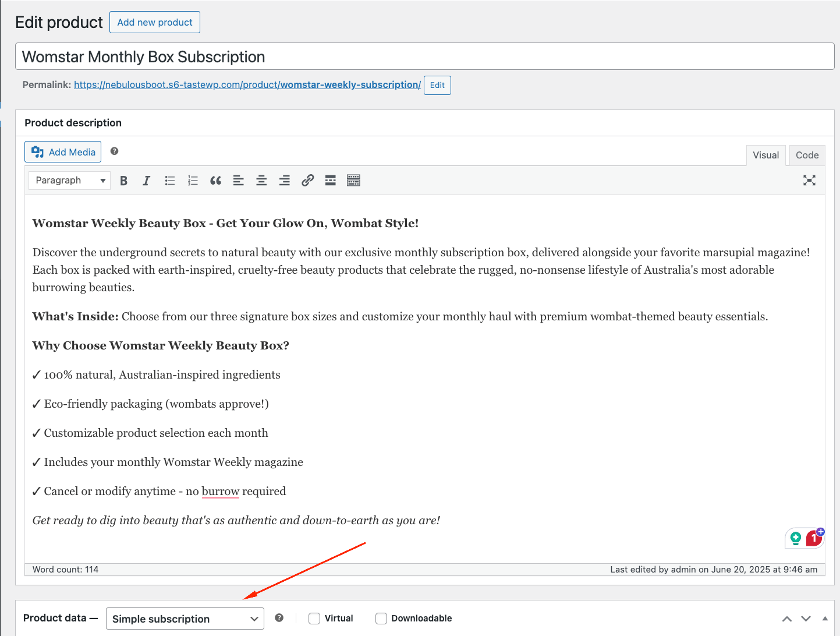
Task: Open the Grammarly suggestions widget
Action: 795,539
